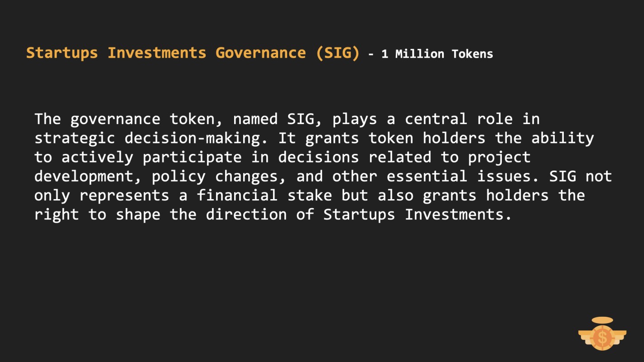Click '(SIG)' in the orange heading

337,53
